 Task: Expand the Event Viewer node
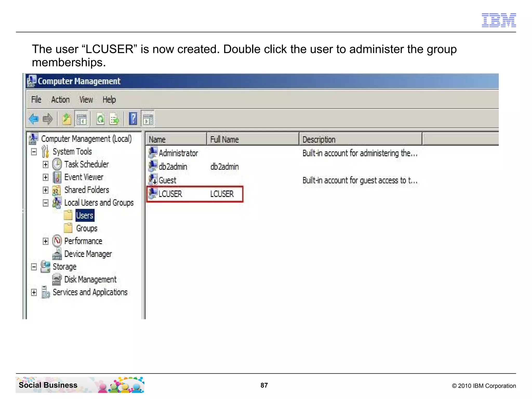coord(45,177)
